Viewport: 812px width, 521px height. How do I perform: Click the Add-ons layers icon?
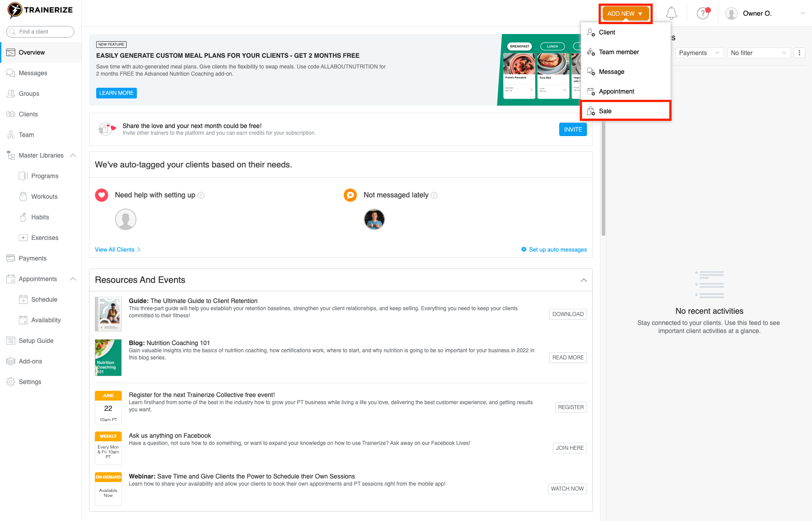[11, 361]
